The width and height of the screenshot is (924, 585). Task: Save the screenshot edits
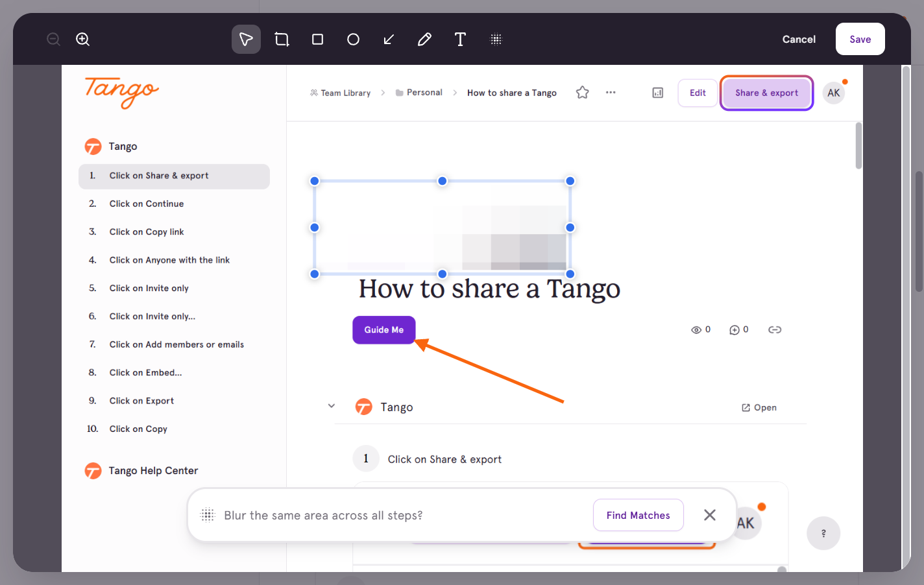click(x=860, y=39)
